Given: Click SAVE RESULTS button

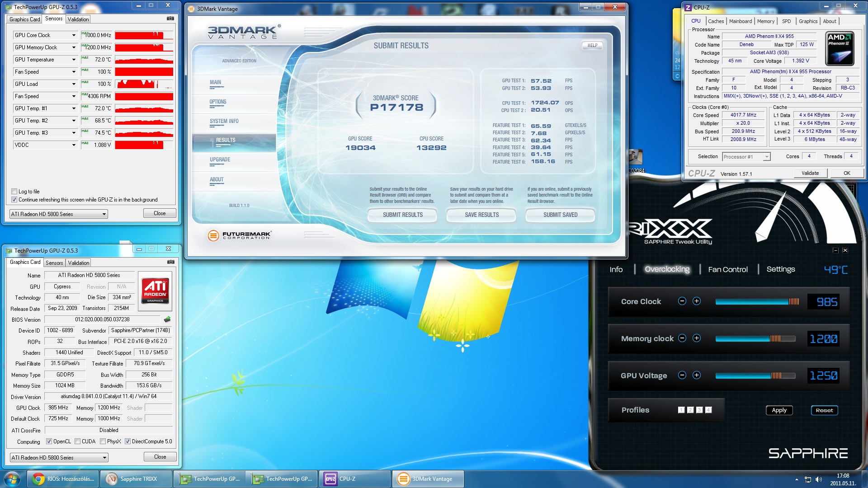Looking at the screenshot, I should click(481, 215).
